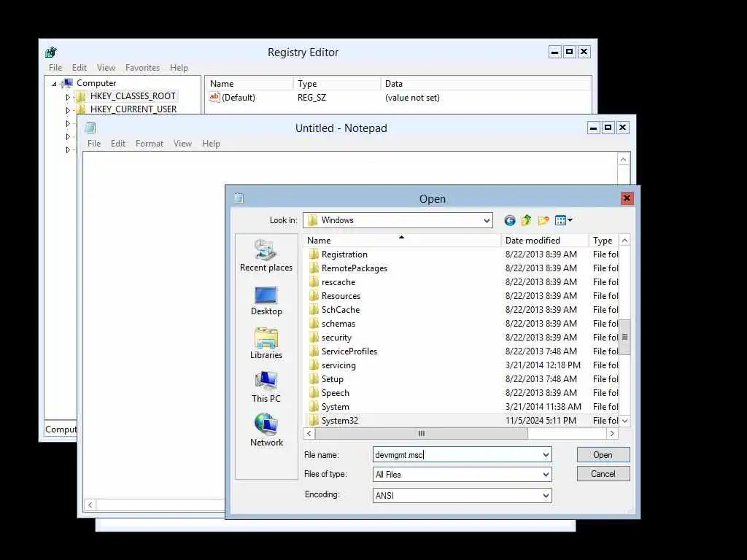Screen dimensions: 747x560
Task: Click the Open button in the dialog
Action: pyautogui.click(x=603, y=455)
